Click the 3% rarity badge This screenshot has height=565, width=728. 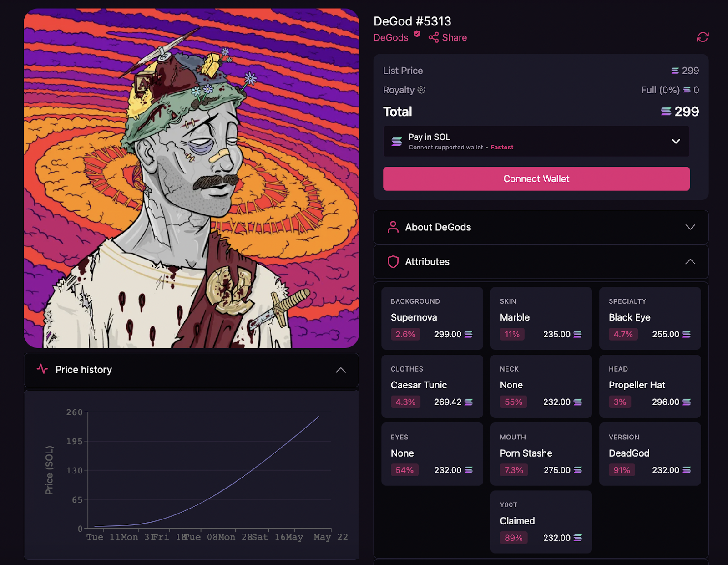620,402
